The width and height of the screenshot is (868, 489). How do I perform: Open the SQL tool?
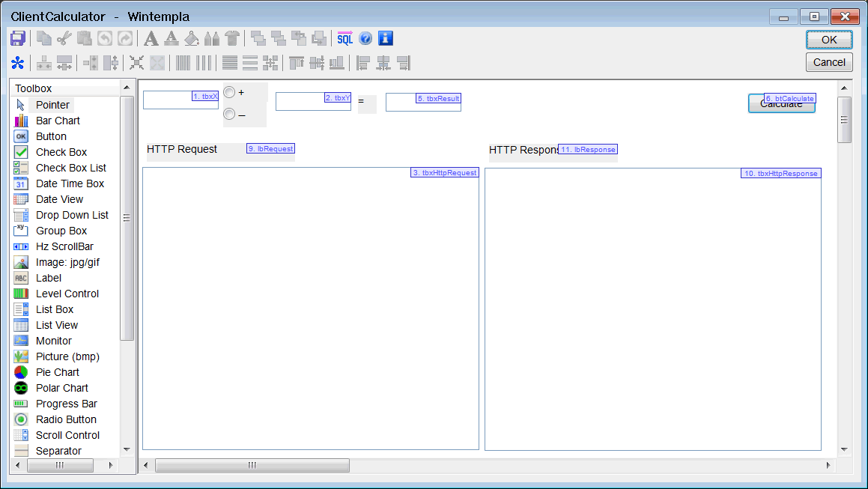pyautogui.click(x=345, y=38)
